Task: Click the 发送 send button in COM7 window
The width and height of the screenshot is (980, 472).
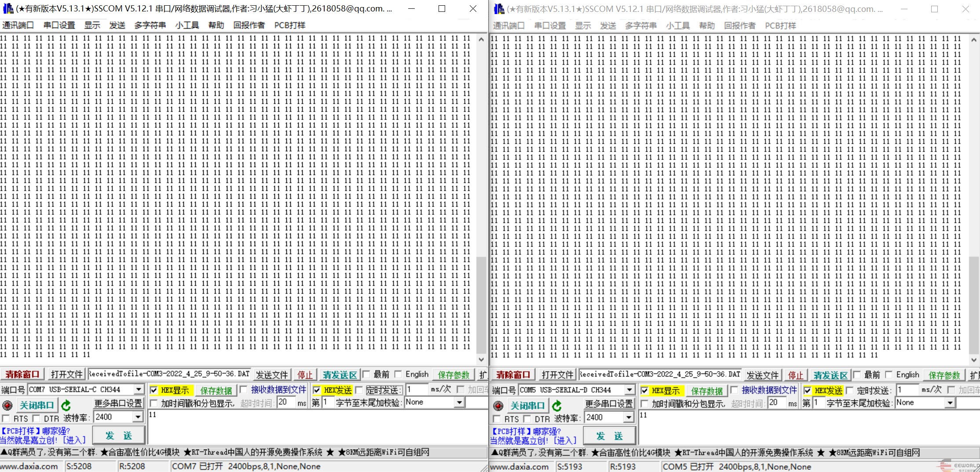Action: pyautogui.click(x=119, y=436)
